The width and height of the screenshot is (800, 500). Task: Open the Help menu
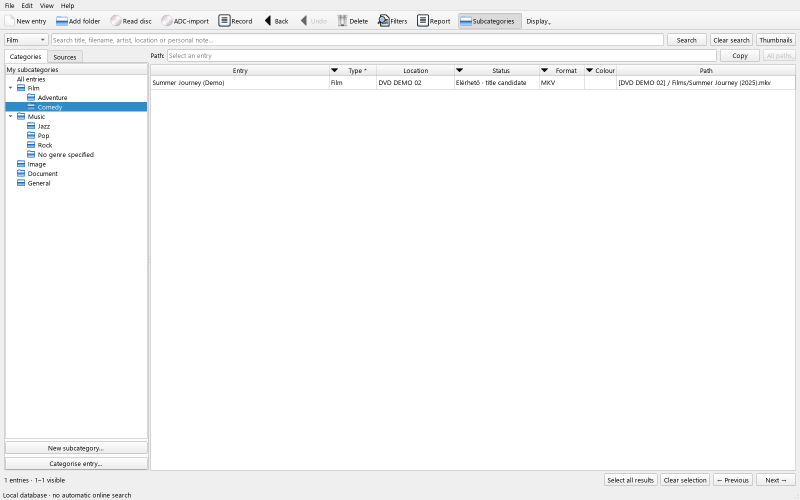pyautogui.click(x=67, y=6)
